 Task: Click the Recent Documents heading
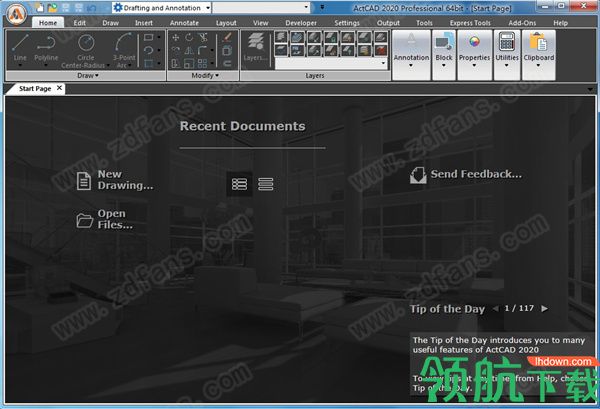click(x=243, y=126)
